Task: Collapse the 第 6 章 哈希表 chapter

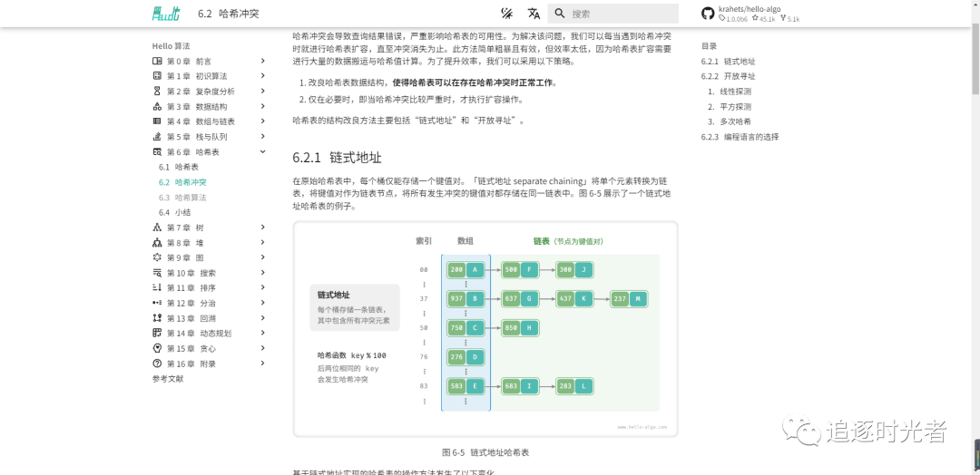Action: [x=263, y=152]
